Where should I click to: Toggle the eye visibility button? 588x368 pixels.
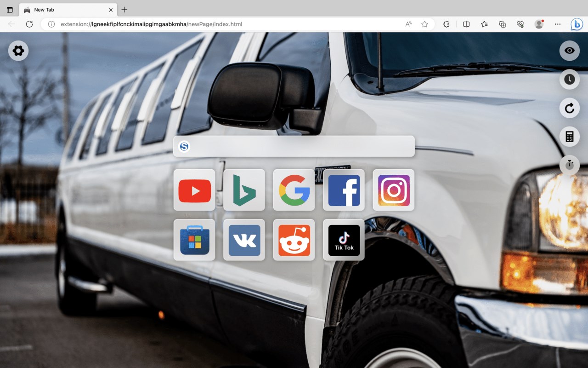tap(570, 51)
